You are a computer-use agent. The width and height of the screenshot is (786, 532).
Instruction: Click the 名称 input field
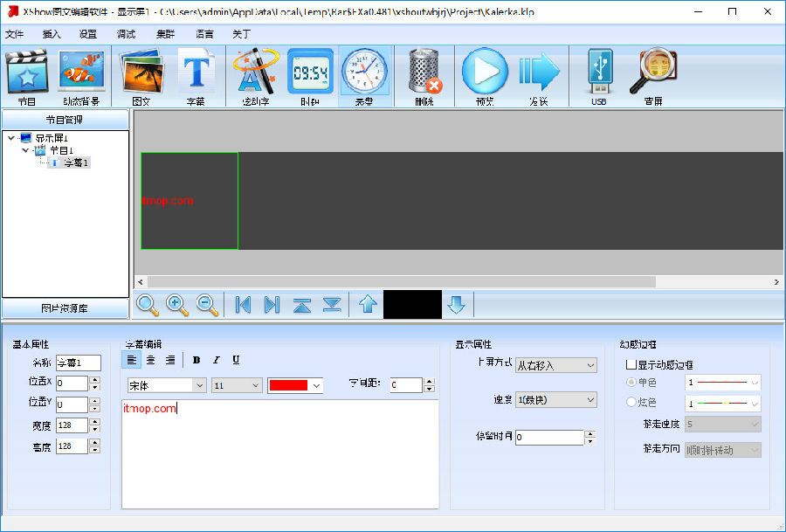(x=78, y=363)
